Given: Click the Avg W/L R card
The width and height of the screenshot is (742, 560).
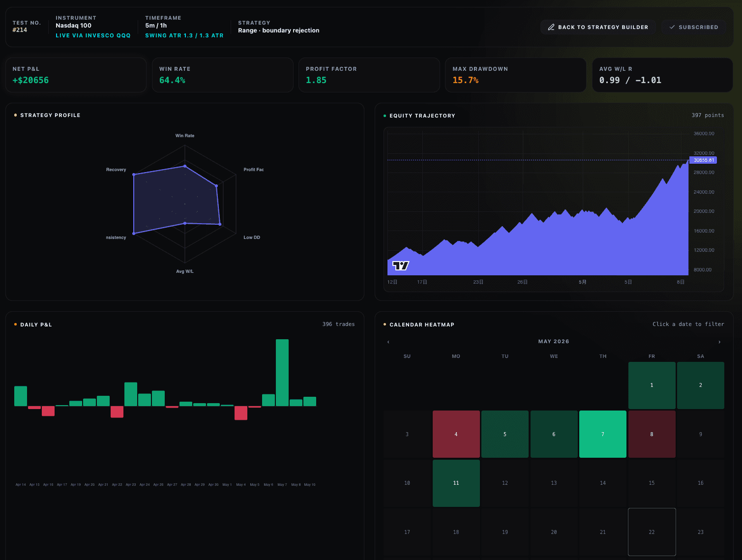Looking at the screenshot, I should (662, 75).
